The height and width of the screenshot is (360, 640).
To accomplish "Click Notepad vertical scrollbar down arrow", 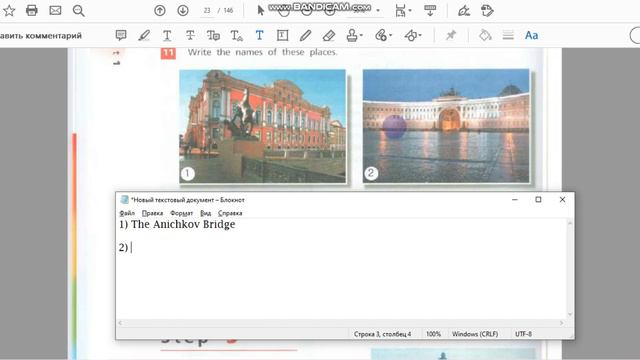I will coord(570,314).
